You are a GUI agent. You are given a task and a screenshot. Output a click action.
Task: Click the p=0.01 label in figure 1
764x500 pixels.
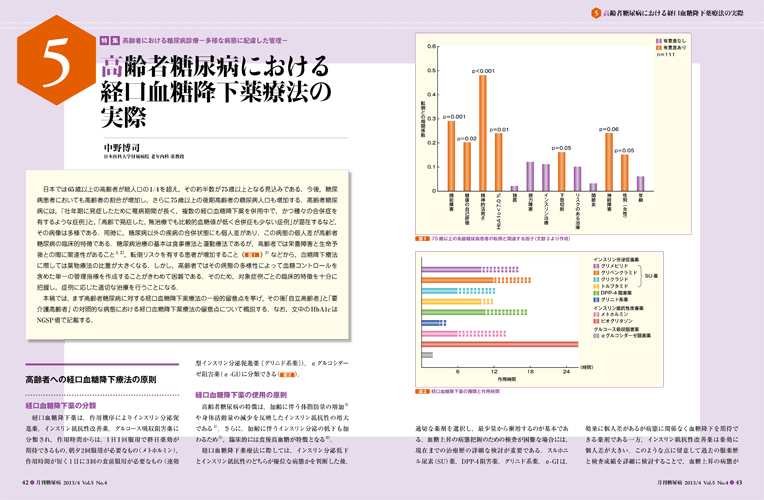(499, 130)
